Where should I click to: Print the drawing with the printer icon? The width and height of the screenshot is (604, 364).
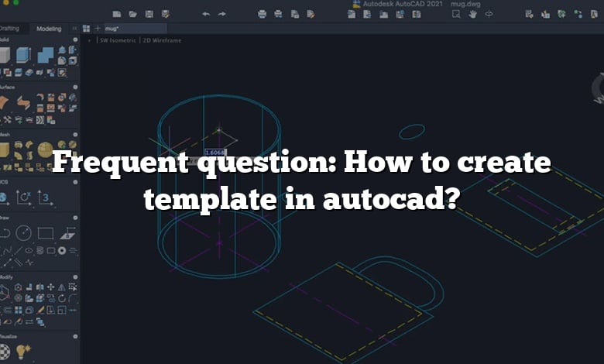click(262, 14)
